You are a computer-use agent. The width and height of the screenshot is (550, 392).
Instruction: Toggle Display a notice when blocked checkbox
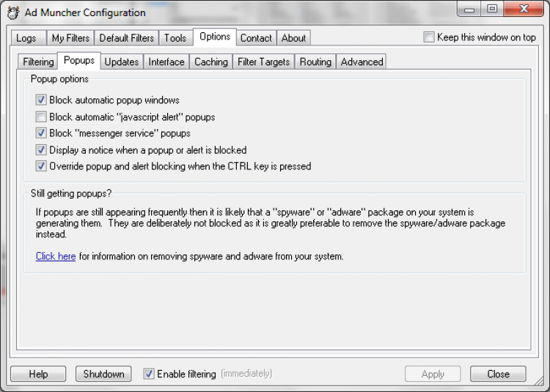pos(41,149)
